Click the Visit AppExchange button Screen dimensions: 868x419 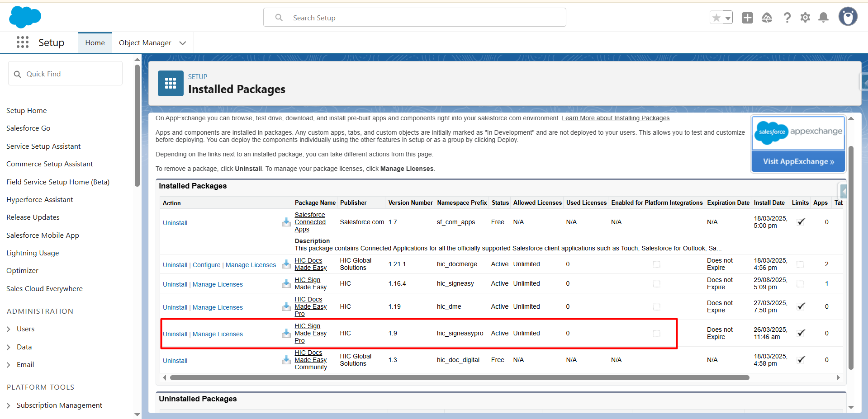798,162
